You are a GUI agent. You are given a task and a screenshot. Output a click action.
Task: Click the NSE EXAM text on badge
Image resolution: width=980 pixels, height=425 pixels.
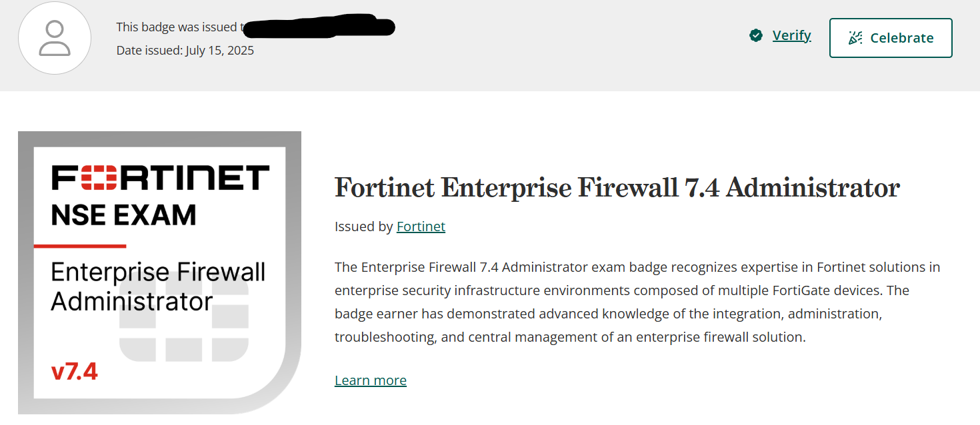point(124,214)
